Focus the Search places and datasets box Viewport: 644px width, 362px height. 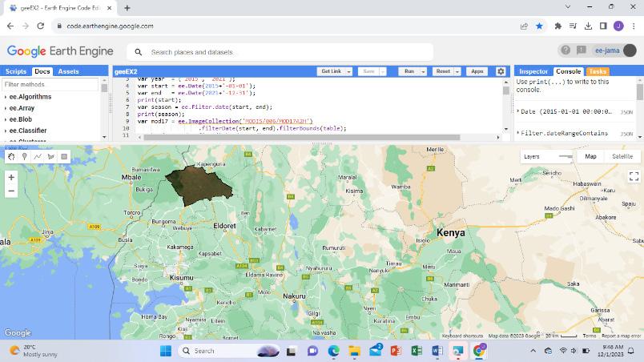click(280, 52)
